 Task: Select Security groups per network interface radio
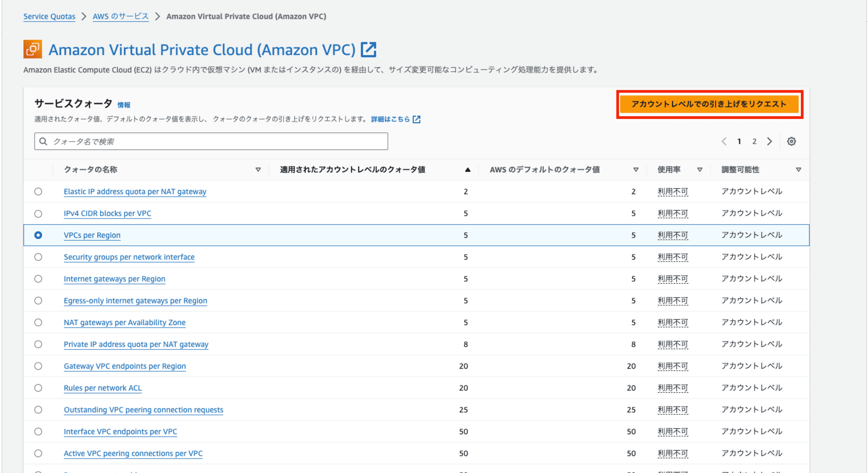(x=38, y=257)
